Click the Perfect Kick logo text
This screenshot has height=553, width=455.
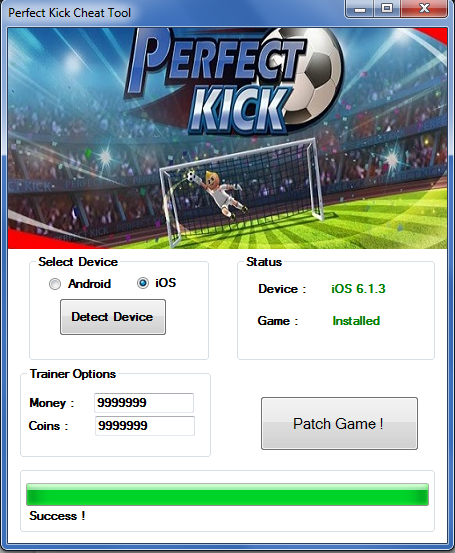(x=215, y=81)
